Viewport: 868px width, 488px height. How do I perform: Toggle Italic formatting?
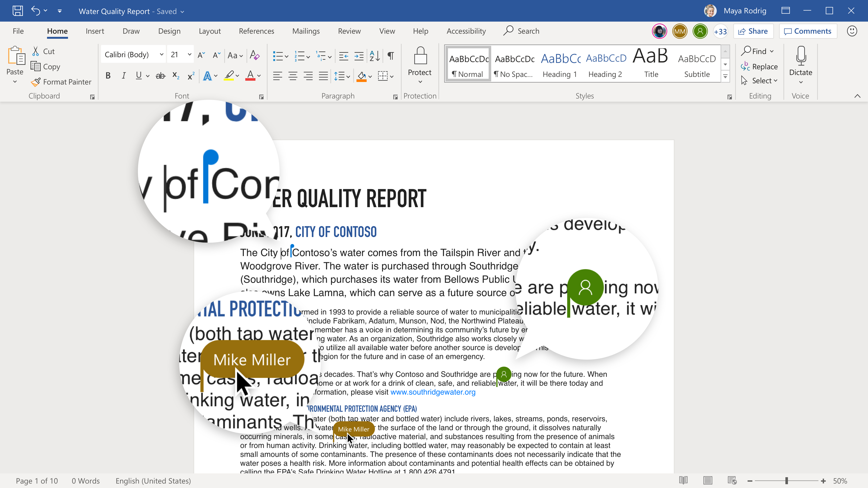(x=124, y=75)
